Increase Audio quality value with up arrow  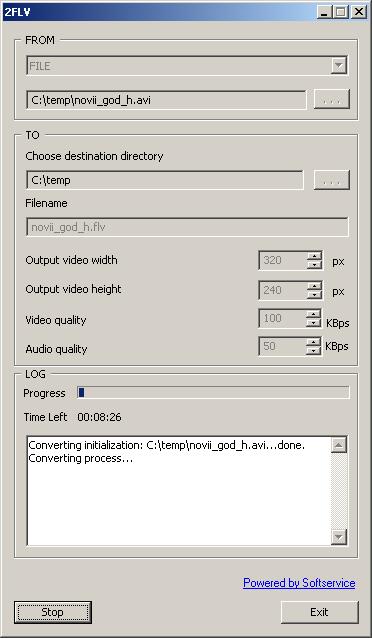pyautogui.click(x=313, y=341)
